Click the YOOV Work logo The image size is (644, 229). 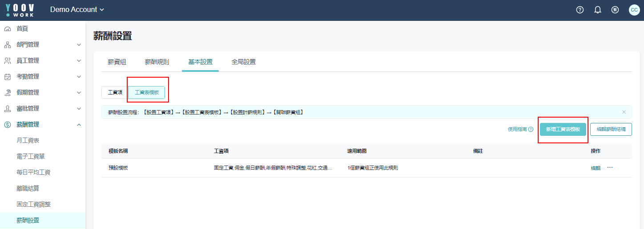(x=20, y=10)
